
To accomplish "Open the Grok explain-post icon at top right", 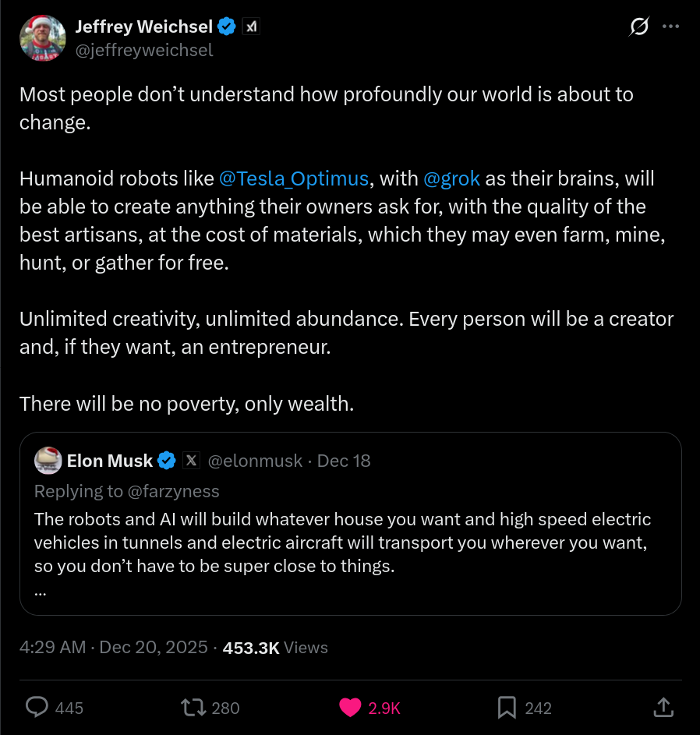I will tap(638, 27).
